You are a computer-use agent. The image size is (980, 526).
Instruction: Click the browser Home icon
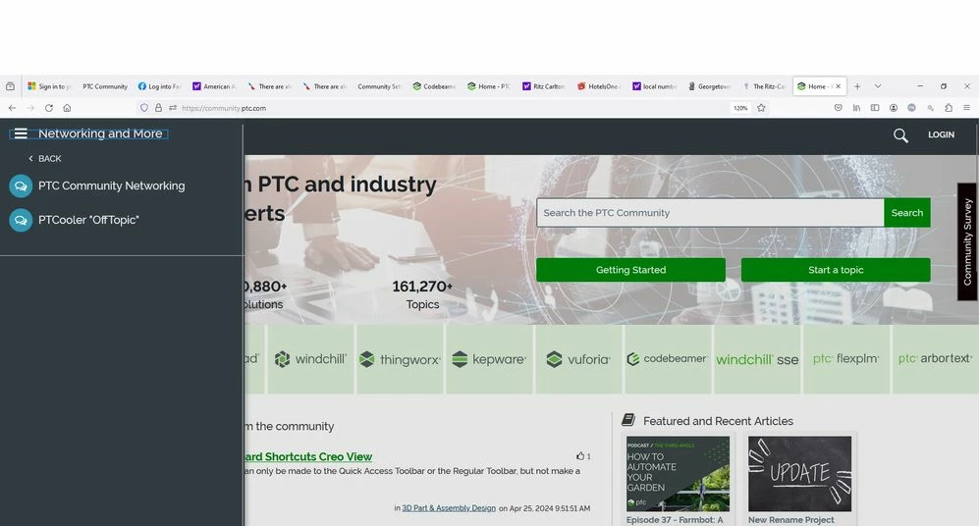tap(67, 107)
